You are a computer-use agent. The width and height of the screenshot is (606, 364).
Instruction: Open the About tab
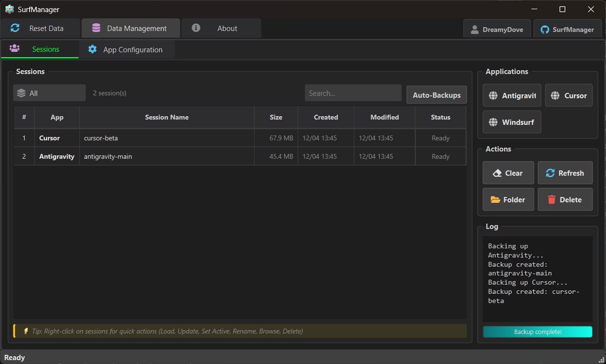221,28
